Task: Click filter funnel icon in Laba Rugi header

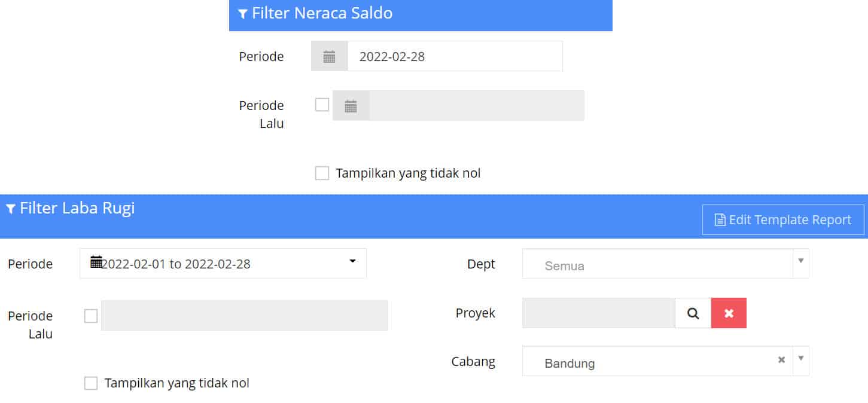Action: coord(10,208)
